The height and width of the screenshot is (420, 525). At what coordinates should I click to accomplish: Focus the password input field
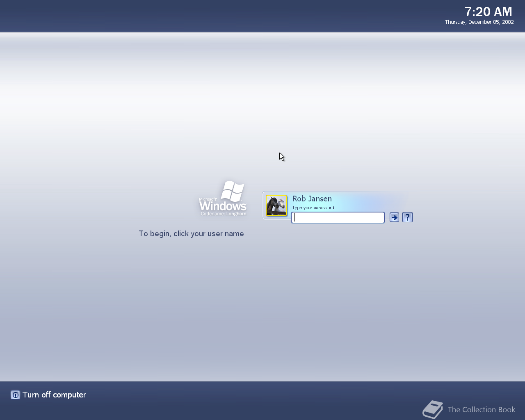pyautogui.click(x=338, y=217)
